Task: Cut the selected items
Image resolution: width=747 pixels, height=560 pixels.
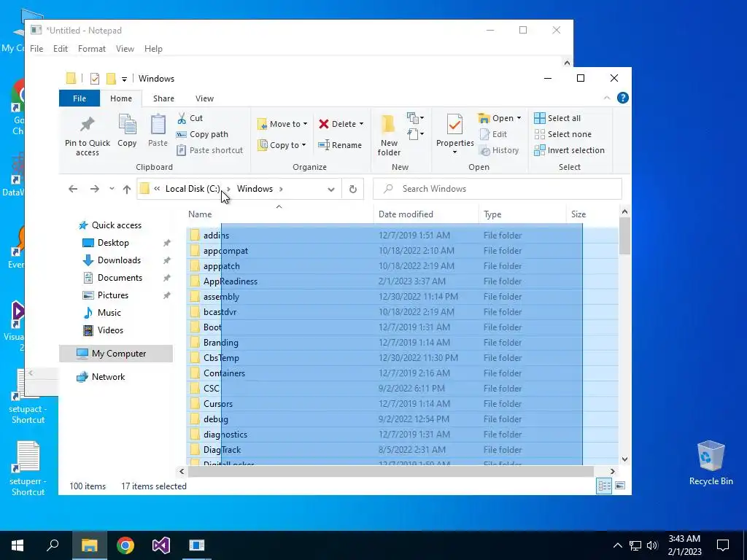Action: (x=190, y=118)
